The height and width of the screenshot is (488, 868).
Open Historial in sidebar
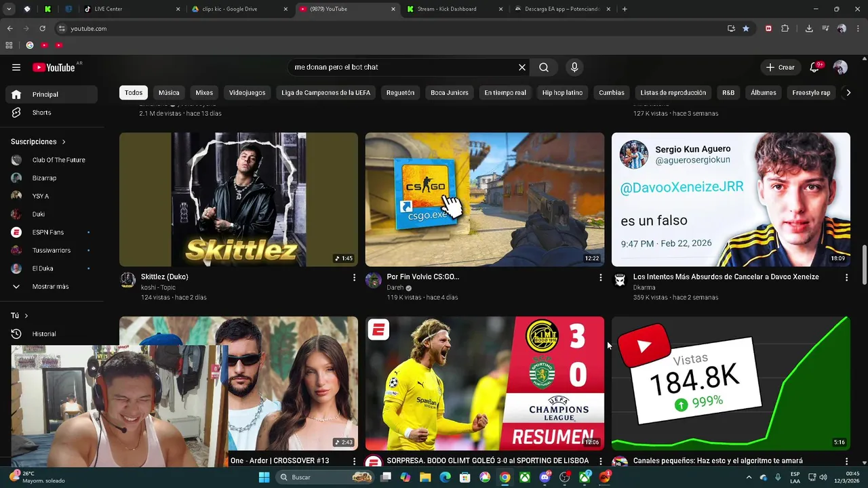tap(53, 333)
